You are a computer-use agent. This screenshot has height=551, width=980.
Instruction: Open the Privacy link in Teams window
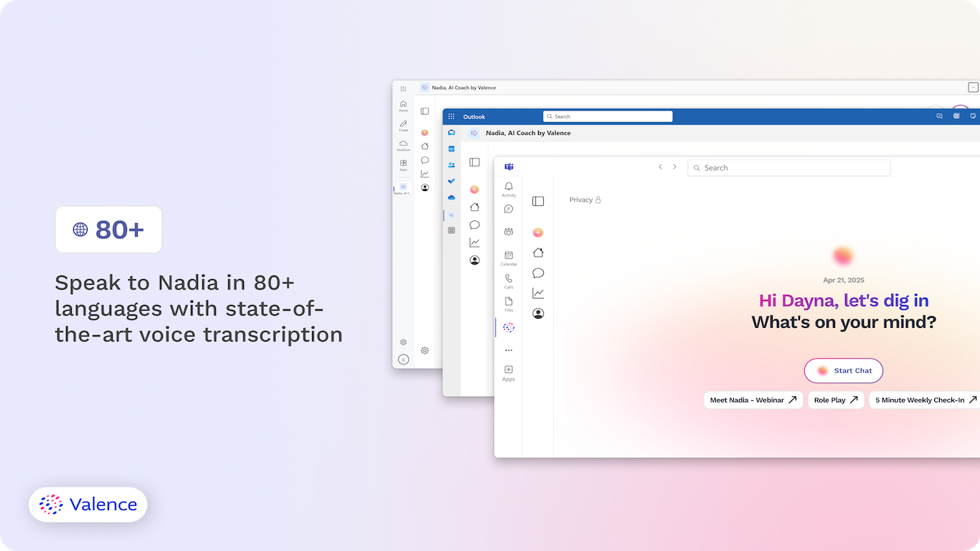click(x=585, y=200)
